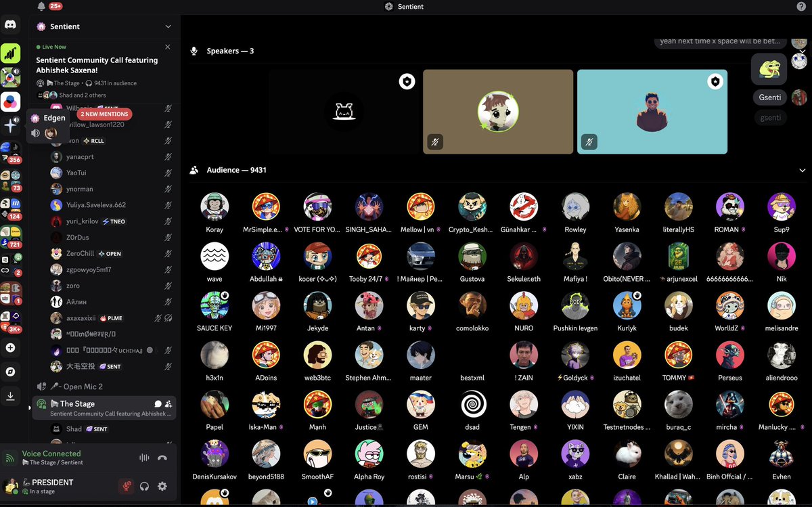Toggle deafen headphones button
This screenshot has width=812, height=507.
click(144, 486)
